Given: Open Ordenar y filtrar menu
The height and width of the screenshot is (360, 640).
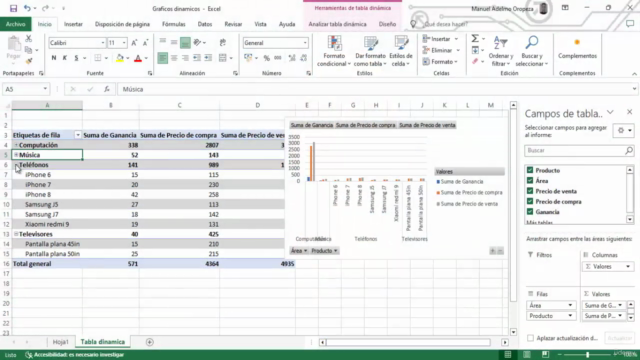Looking at the screenshot, I should pyautogui.click(x=501, y=51).
